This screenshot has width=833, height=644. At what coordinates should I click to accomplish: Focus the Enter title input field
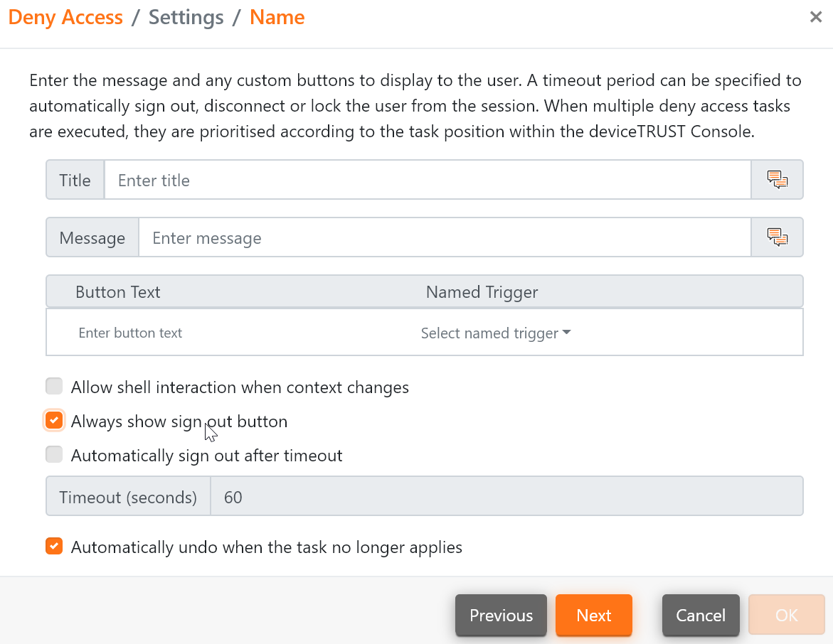point(427,181)
